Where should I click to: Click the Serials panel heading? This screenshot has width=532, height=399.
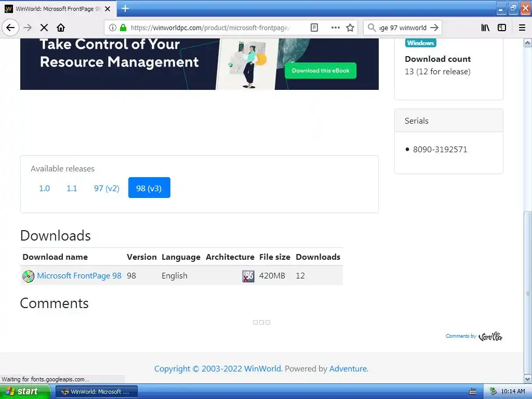tap(417, 121)
